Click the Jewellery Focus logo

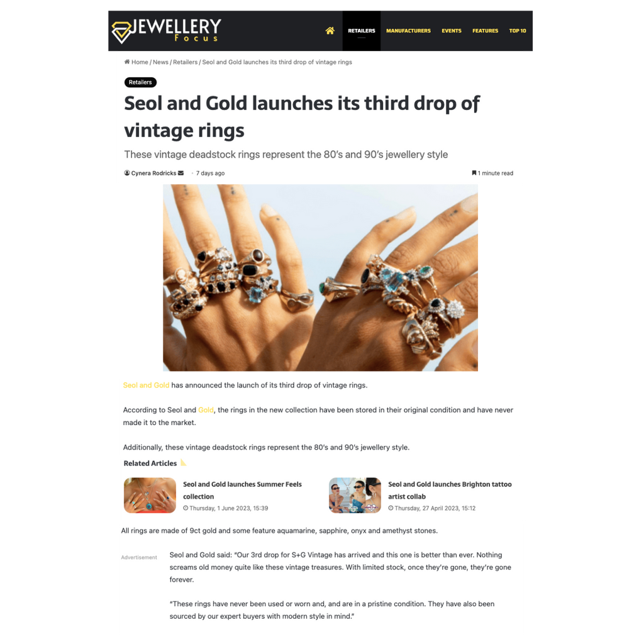click(x=166, y=31)
